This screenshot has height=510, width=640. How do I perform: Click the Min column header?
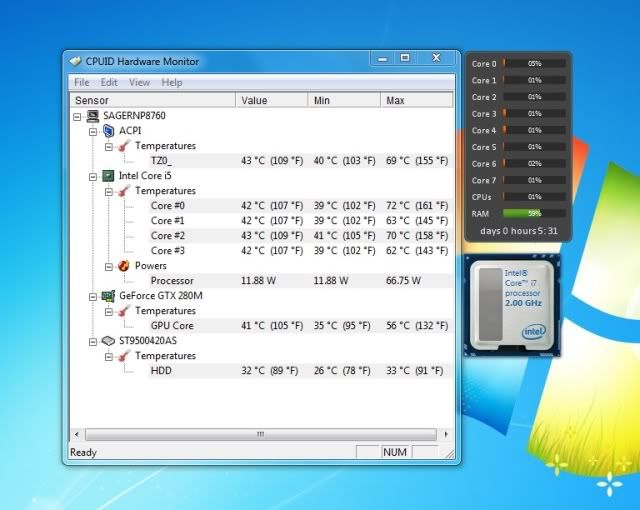tap(344, 100)
